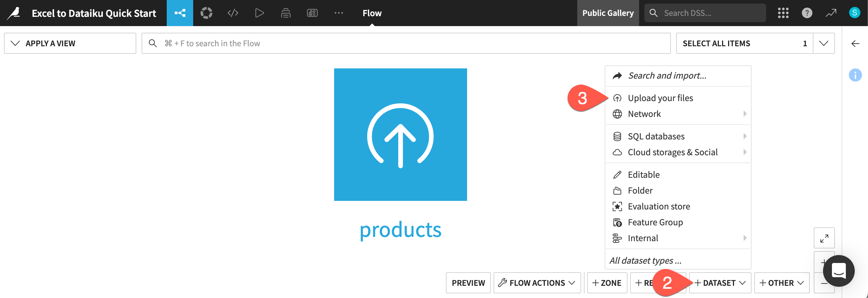Click the Preview button

click(468, 283)
